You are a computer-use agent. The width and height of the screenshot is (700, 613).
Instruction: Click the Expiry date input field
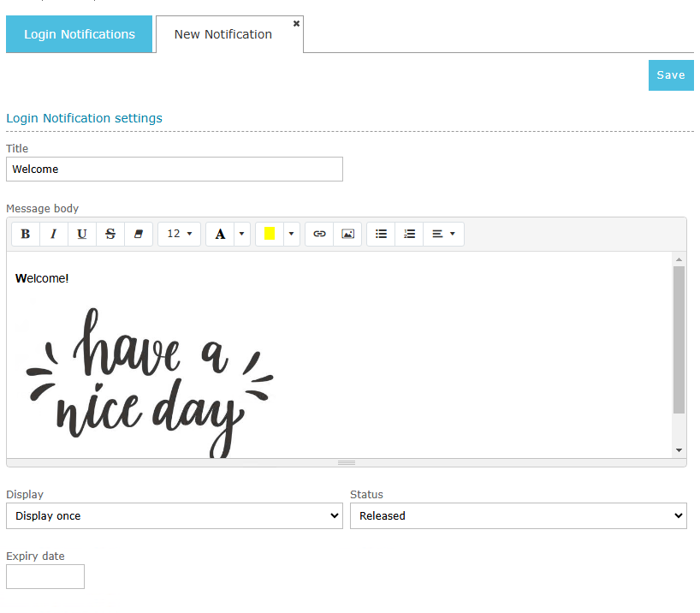coord(45,576)
